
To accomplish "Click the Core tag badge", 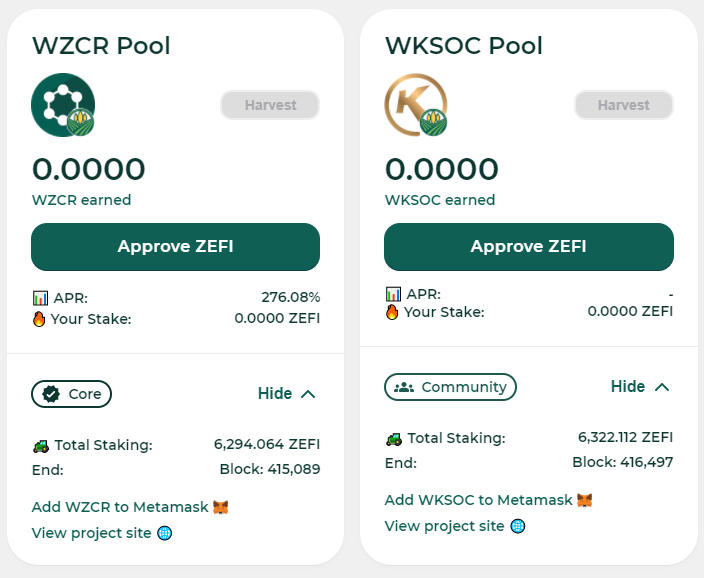I will [x=71, y=394].
